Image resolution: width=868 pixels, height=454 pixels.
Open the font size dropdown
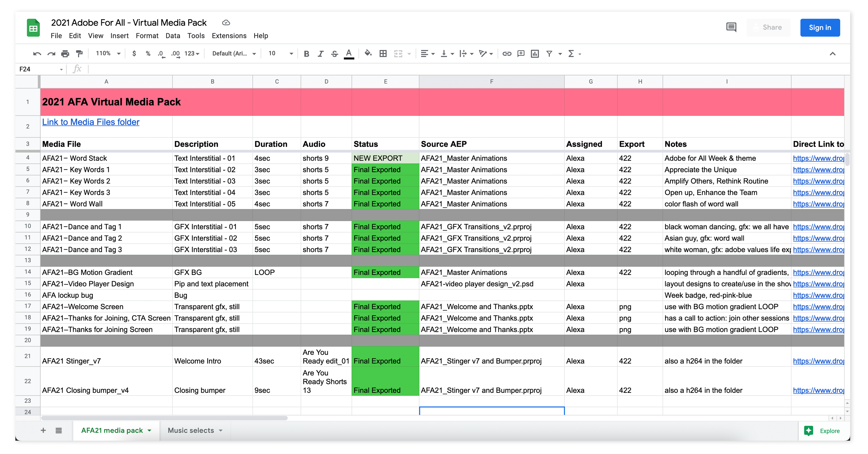(280, 54)
